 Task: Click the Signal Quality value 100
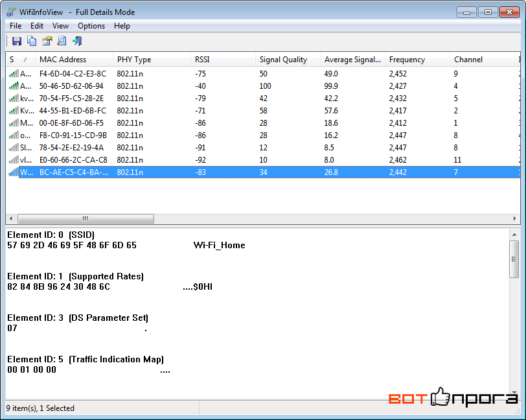(x=265, y=86)
